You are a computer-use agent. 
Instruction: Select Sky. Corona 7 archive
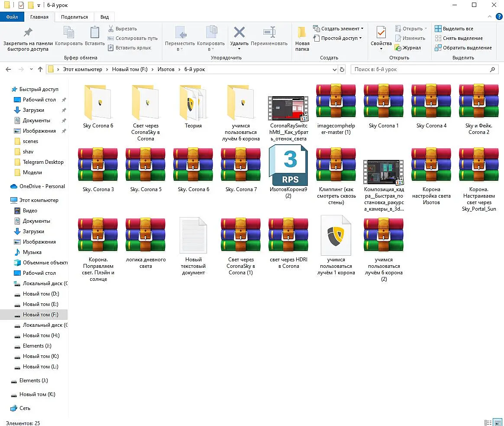pos(241,170)
